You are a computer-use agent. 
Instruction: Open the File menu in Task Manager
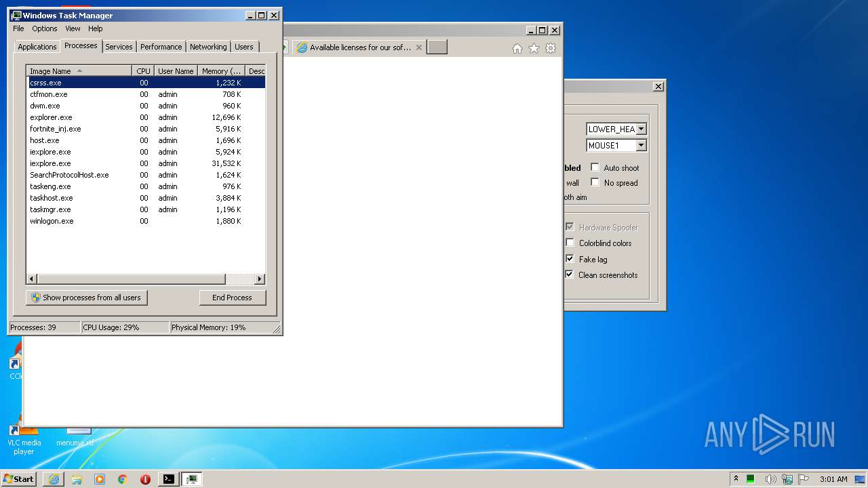(18, 28)
